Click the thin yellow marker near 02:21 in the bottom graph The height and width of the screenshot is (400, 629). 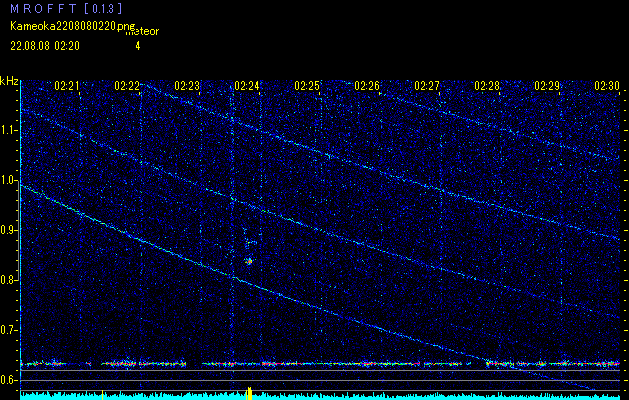tap(102, 395)
